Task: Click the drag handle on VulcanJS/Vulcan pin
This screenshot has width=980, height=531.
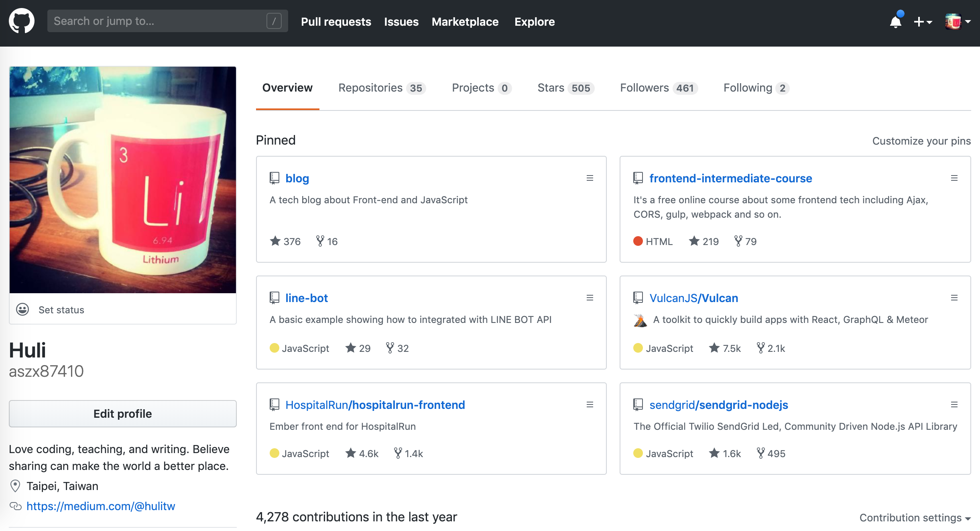Action: tap(954, 298)
